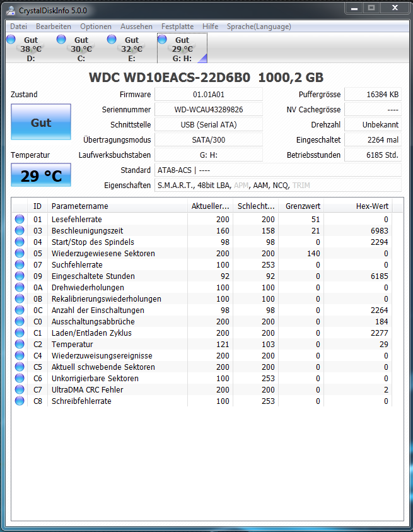Click status orb of Beschleunigungszeit row
This screenshot has height=532, width=413.
[x=20, y=230]
